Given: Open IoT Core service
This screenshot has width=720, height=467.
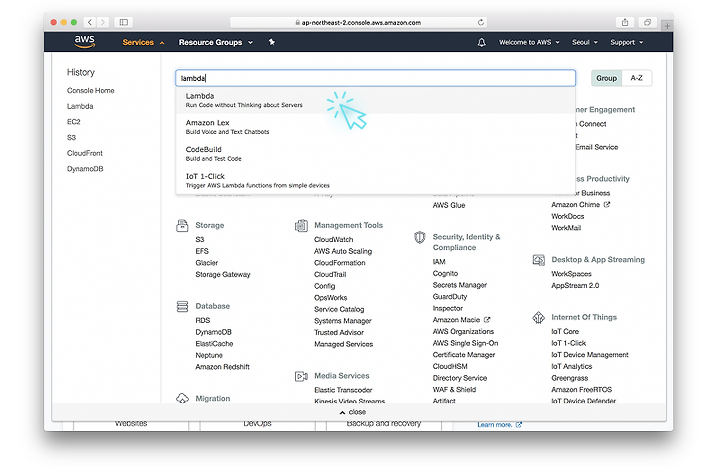Looking at the screenshot, I should coord(565,331).
